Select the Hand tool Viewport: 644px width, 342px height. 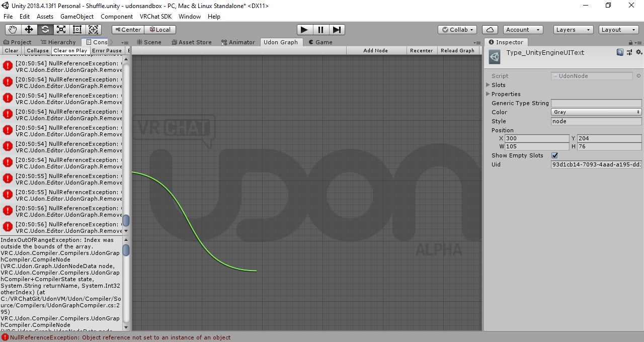click(13, 30)
